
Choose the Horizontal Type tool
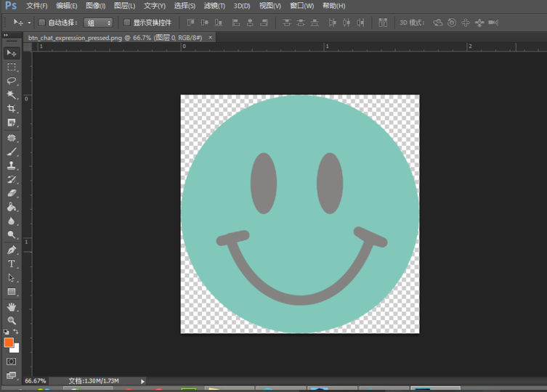(x=12, y=264)
